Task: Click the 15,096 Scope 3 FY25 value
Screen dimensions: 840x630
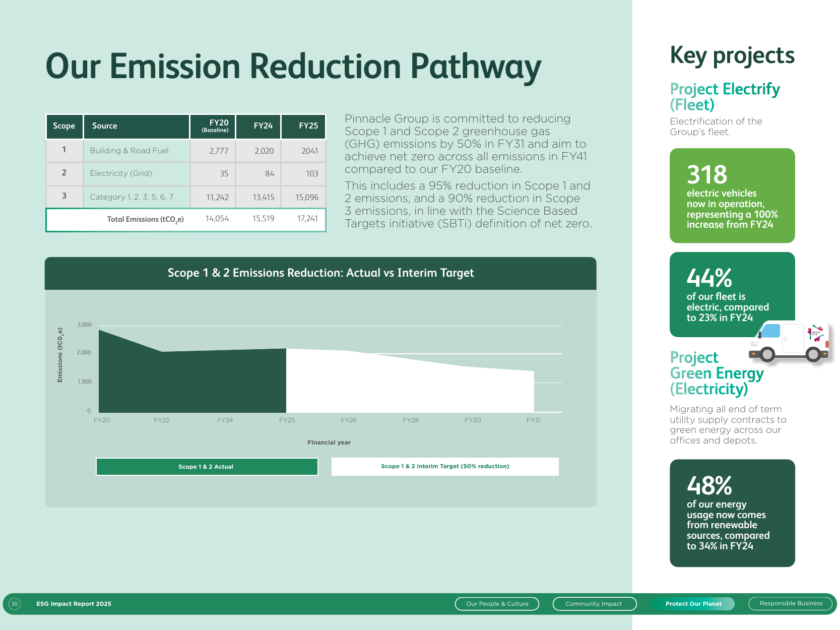Action: point(307,198)
